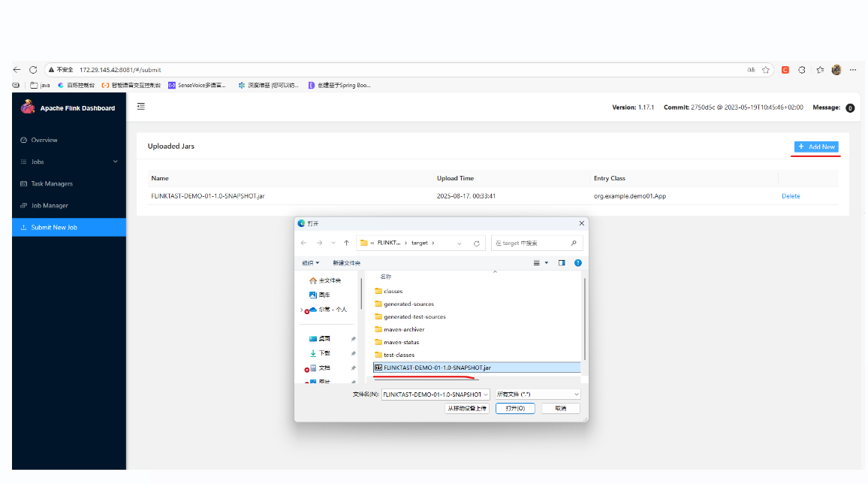Open view options dropdown arrow
Screen dimensions: 868x484
click(547, 263)
